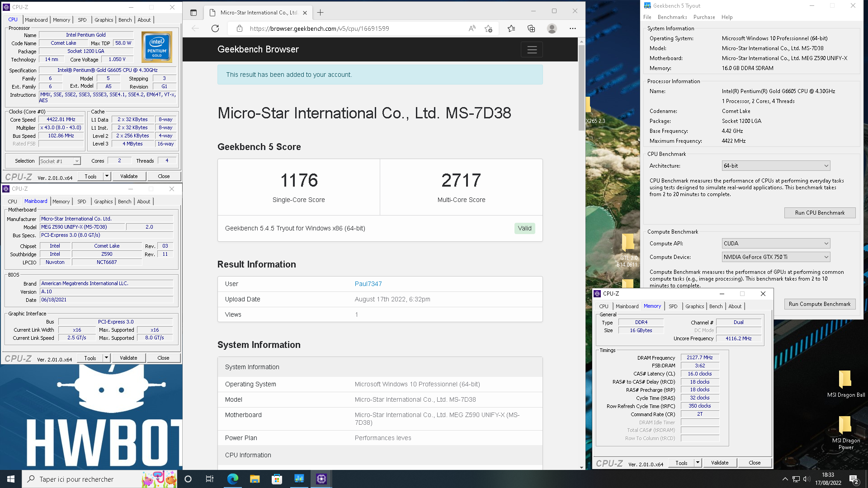The height and width of the screenshot is (488, 868).
Task: Open Paul7347 user profile link
Action: click(x=368, y=284)
